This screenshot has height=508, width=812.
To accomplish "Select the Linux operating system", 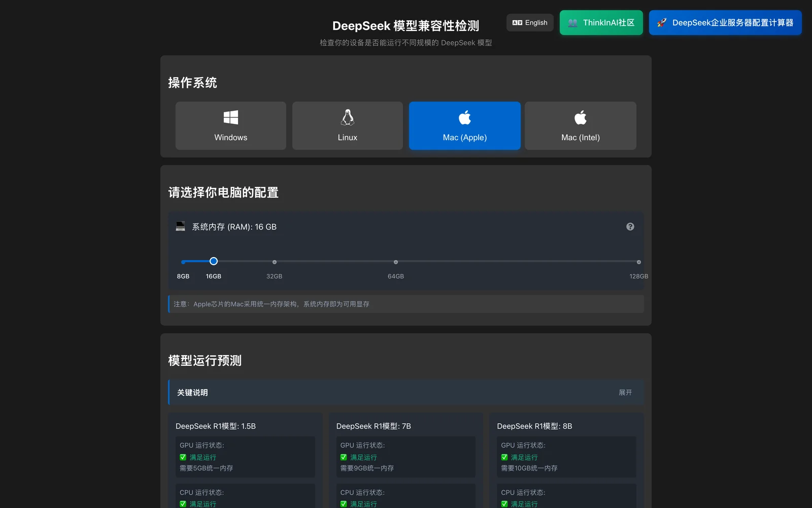I will pos(348,125).
